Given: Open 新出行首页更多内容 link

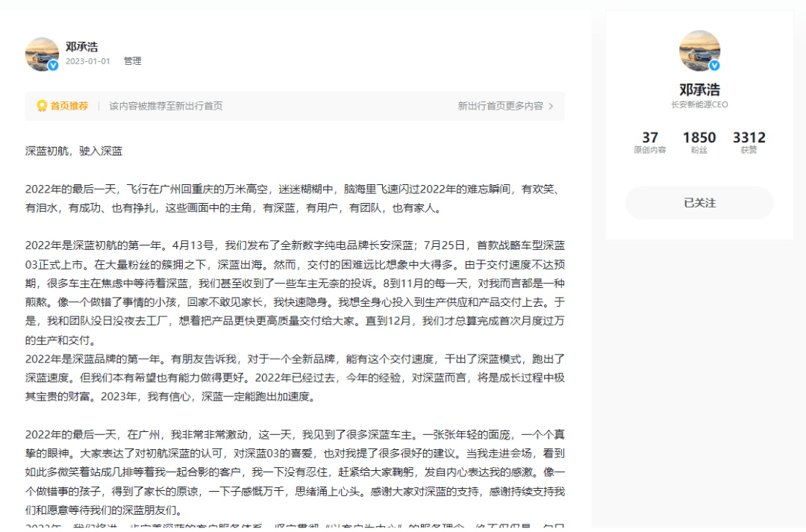Looking at the screenshot, I should [x=500, y=106].
